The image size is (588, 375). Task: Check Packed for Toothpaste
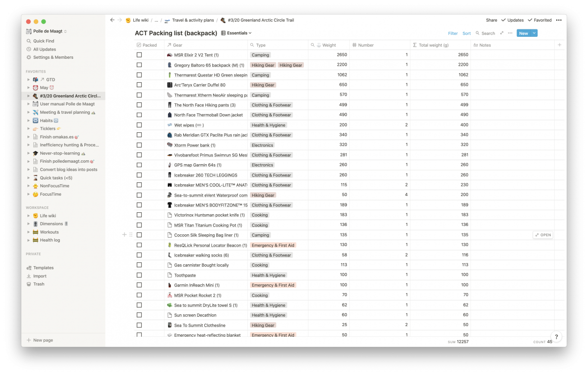(139, 275)
